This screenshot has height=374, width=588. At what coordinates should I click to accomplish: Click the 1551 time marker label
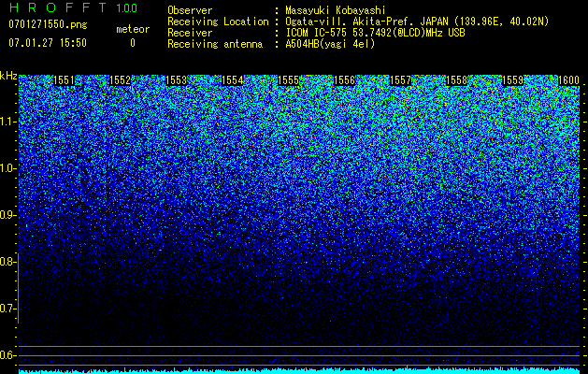tap(64, 80)
